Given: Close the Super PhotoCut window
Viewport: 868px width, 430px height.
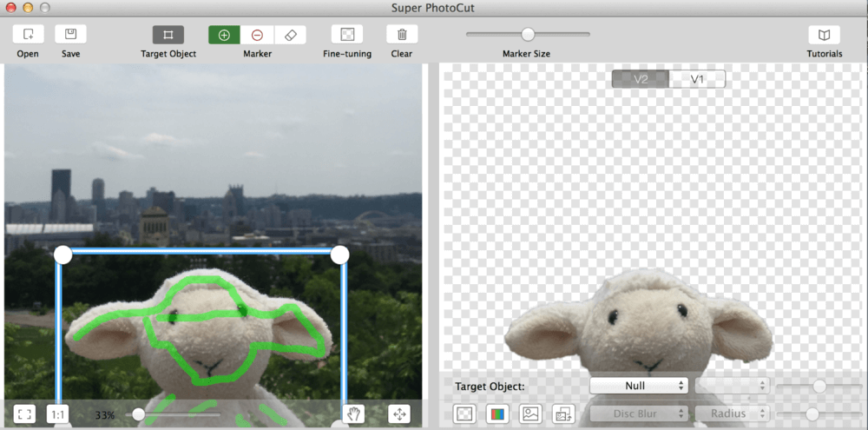Looking at the screenshot, I should [x=10, y=8].
